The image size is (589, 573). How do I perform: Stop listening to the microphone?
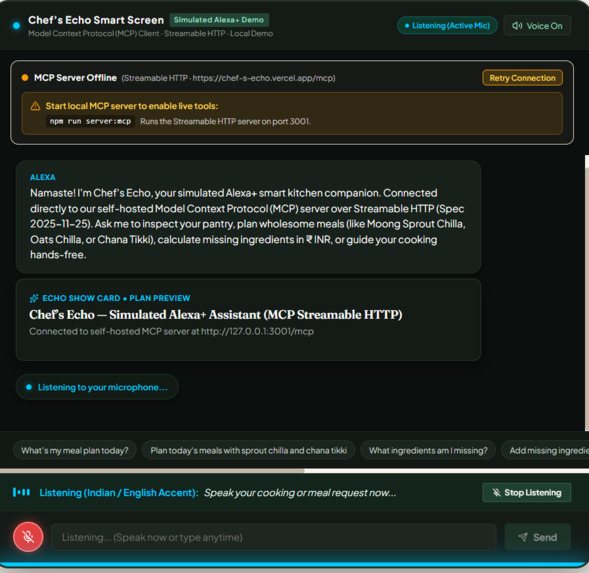coord(527,492)
